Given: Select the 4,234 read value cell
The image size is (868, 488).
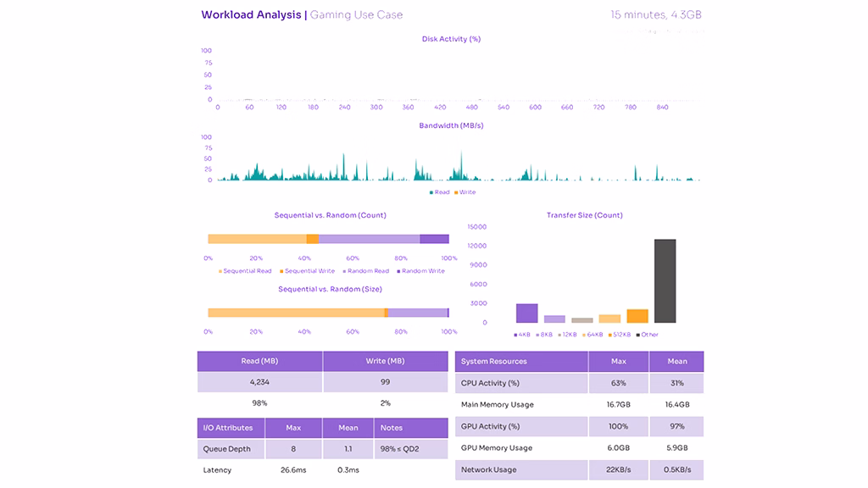Looking at the screenshot, I should click(x=259, y=382).
